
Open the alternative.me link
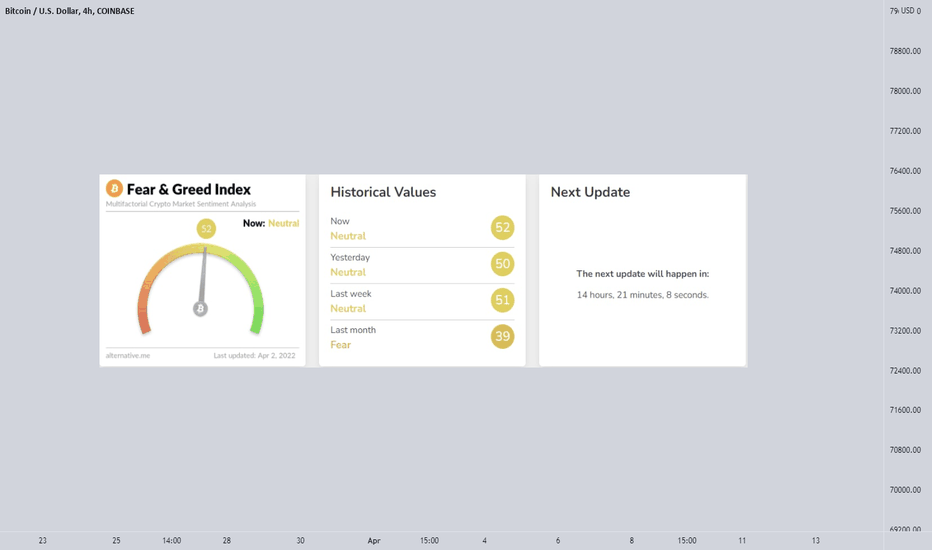pyautogui.click(x=128, y=356)
